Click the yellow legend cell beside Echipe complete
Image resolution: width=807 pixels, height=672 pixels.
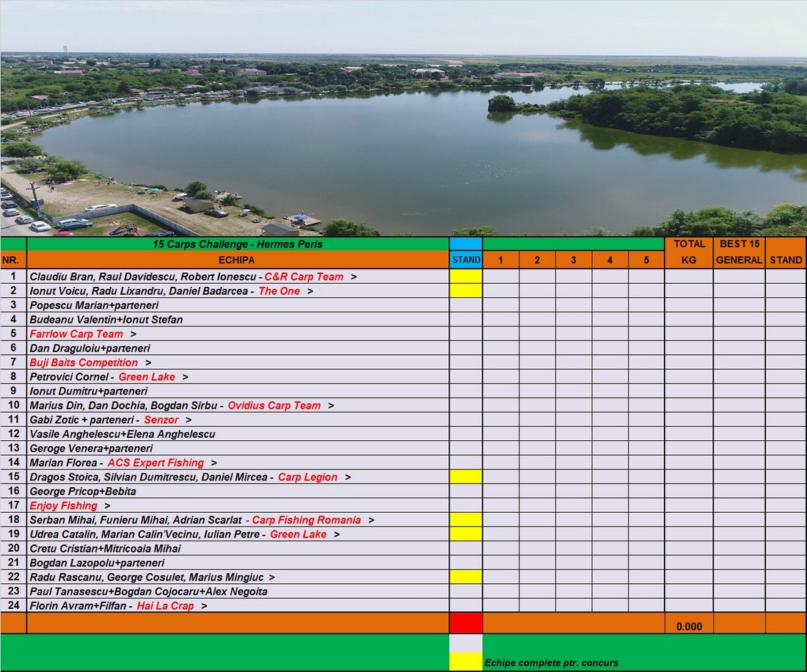pyautogui.click(x=466, y=662)
